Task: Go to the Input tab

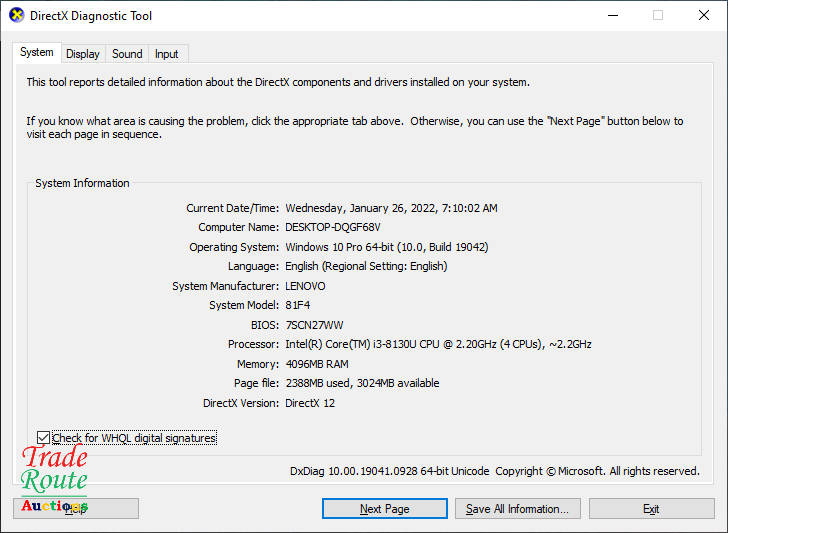Action: (167, 54)
